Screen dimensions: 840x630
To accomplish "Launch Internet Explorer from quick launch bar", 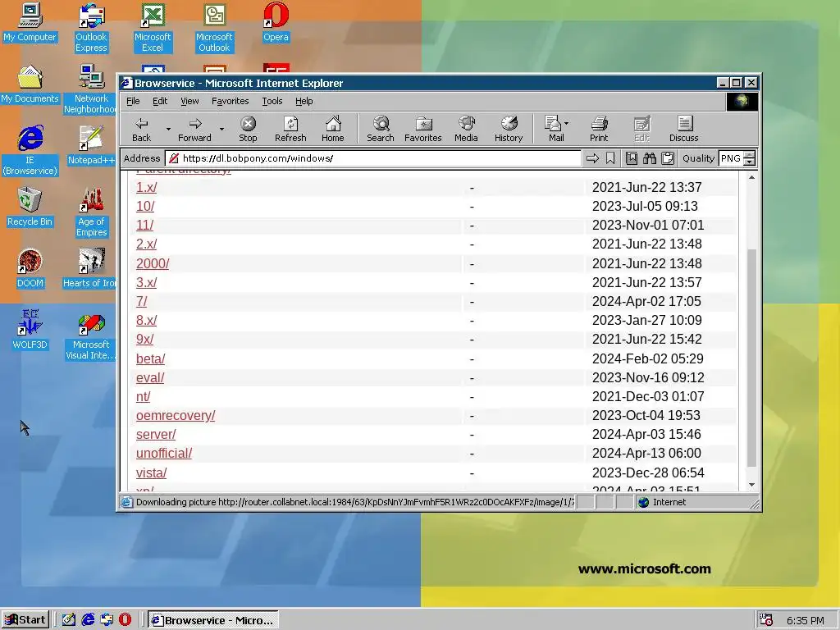I will click(88, 619).
